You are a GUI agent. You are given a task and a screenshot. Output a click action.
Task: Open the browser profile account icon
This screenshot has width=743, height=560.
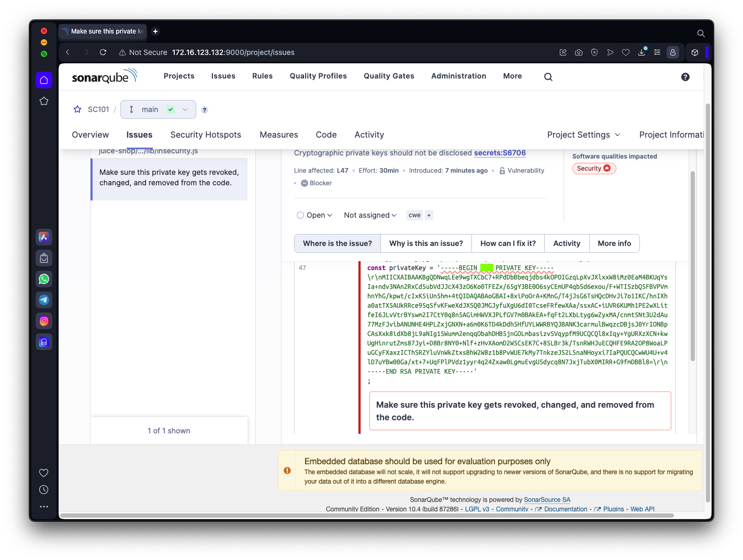point(673,52)
